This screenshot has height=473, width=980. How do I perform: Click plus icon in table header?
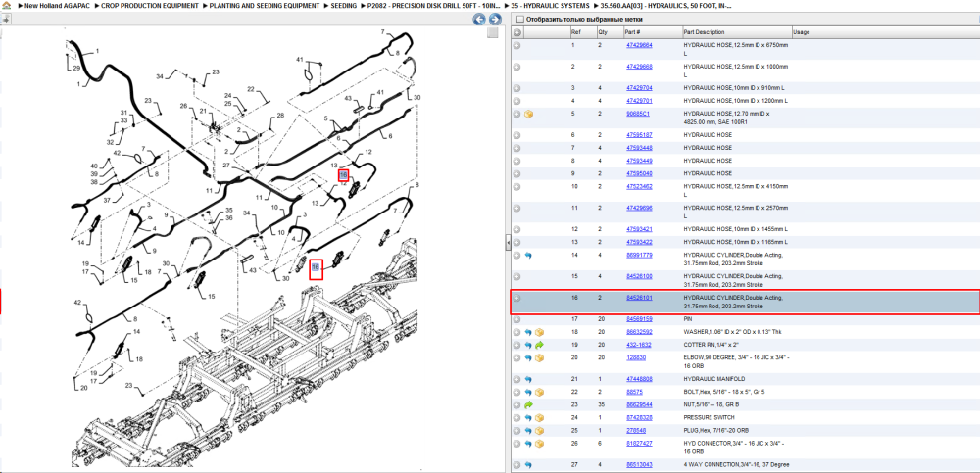pos(517,32)
